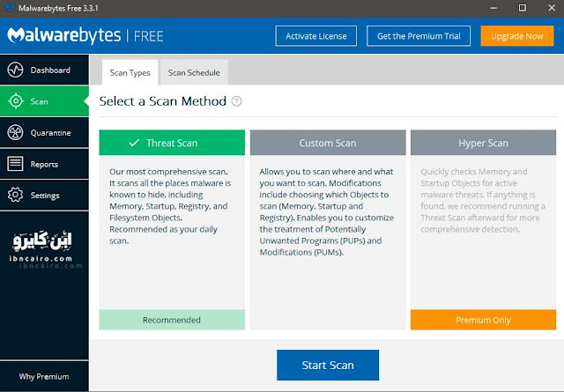
Task: Click the Malwarebytes logo in header
Action: coord(64,35)
